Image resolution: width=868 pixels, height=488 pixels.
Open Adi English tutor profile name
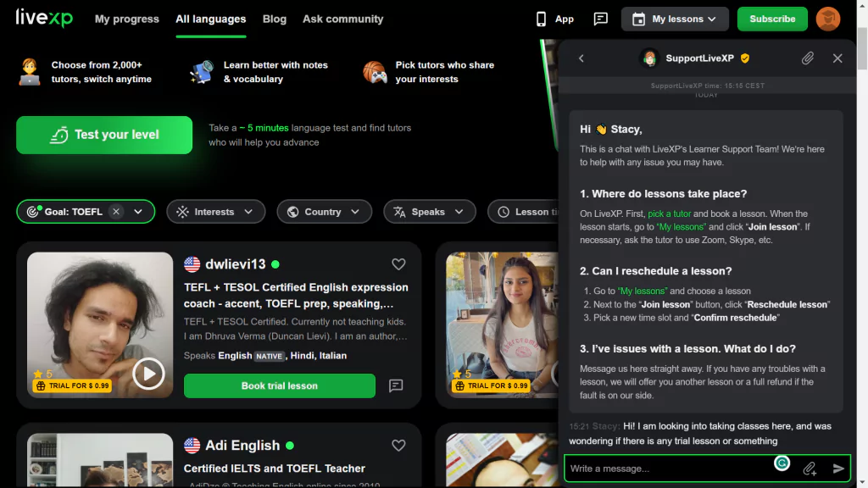pos(242,446)
